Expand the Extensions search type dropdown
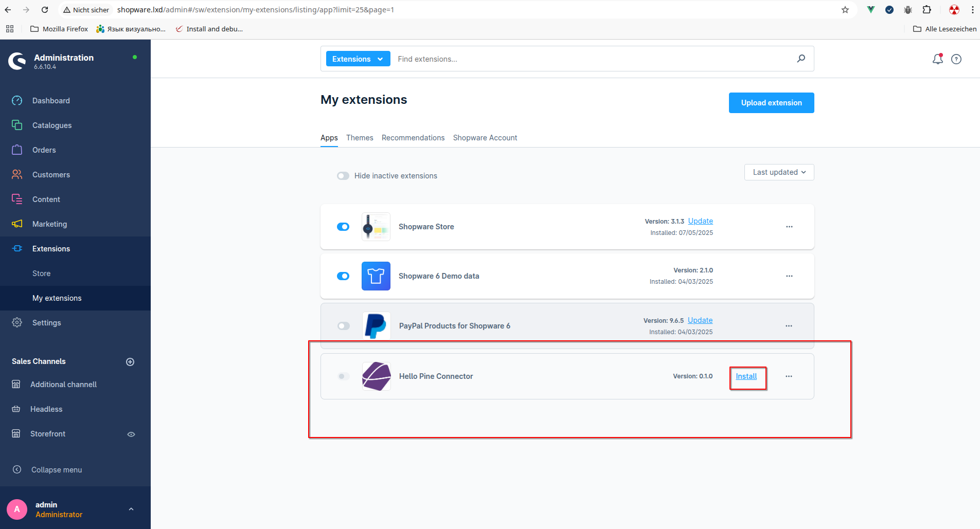This screenshot has height=529, width=980. (358, 59)
